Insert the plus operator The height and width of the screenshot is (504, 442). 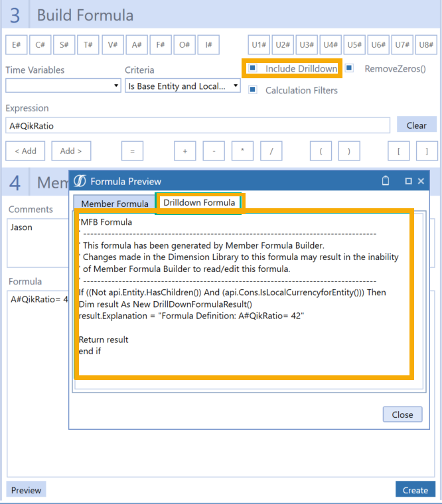[x=185, y=151]
